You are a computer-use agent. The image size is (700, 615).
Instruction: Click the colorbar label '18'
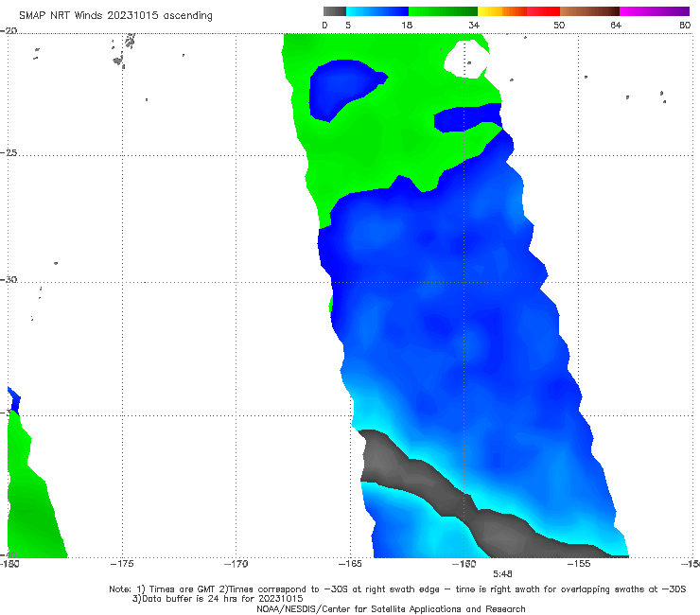[407, 25]
